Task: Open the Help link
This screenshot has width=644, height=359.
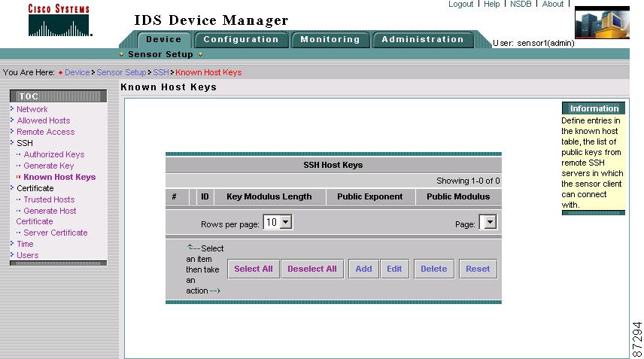Action: [x=491, y=4]
